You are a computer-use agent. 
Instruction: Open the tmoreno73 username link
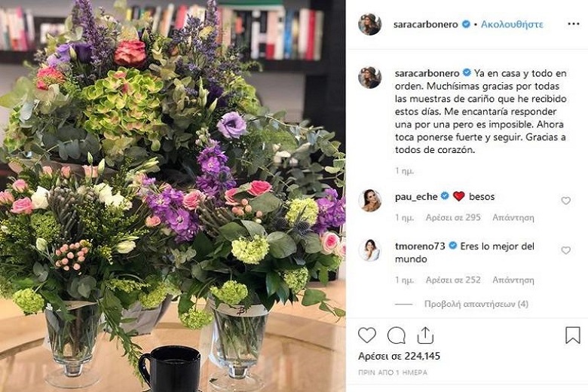tap(420, 246)
